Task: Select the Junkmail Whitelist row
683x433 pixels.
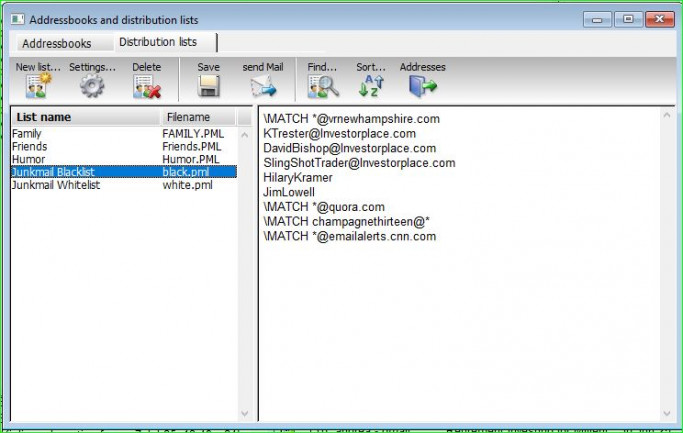Action: point(54,185)
